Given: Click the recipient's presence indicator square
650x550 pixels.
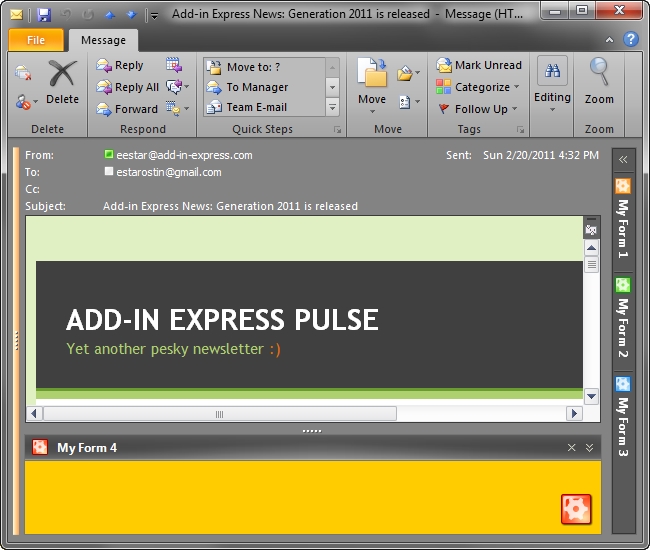Looking at the screenshot, I should (109, 171).
